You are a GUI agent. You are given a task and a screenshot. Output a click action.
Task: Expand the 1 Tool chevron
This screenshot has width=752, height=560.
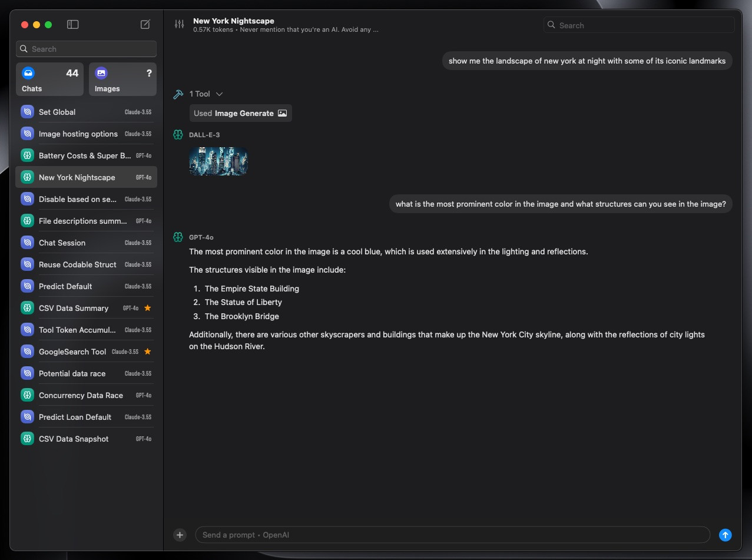(x=220, y=94)
